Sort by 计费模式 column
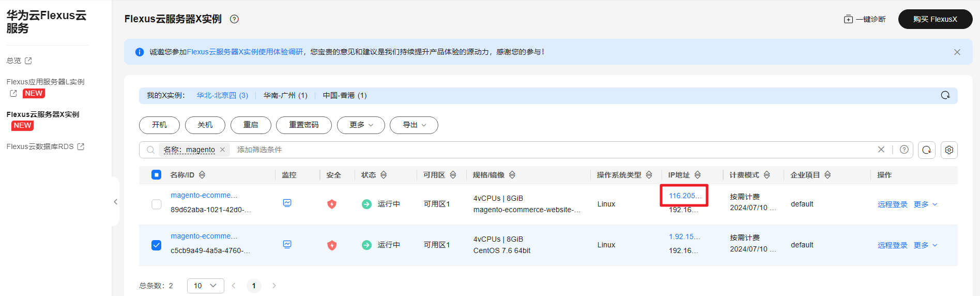Image resolution: width=980 pixels, height=296 pixels. tap(767, 175)
